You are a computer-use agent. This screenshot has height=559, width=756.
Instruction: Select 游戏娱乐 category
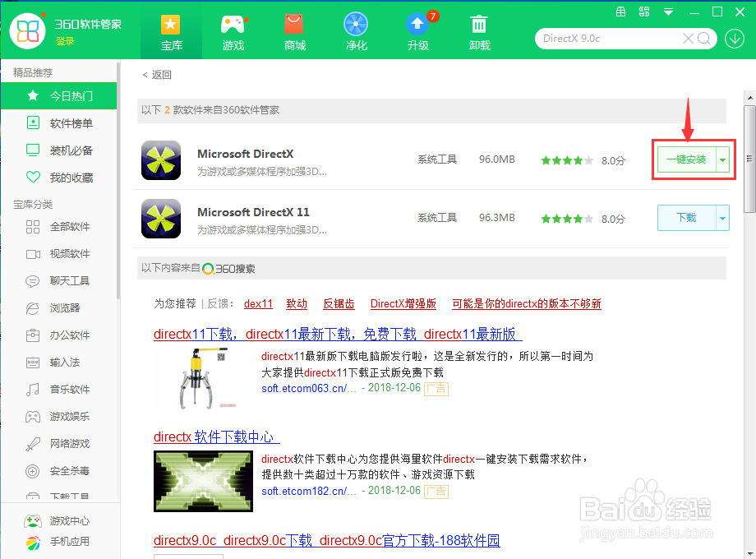click(59, 416)
